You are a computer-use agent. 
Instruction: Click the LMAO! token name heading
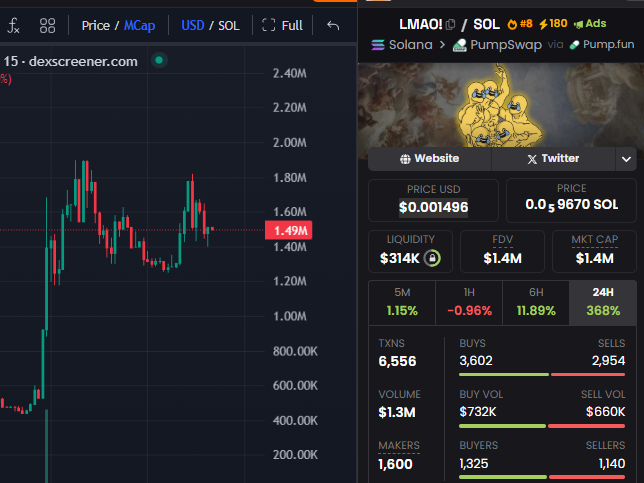[421, 24]
